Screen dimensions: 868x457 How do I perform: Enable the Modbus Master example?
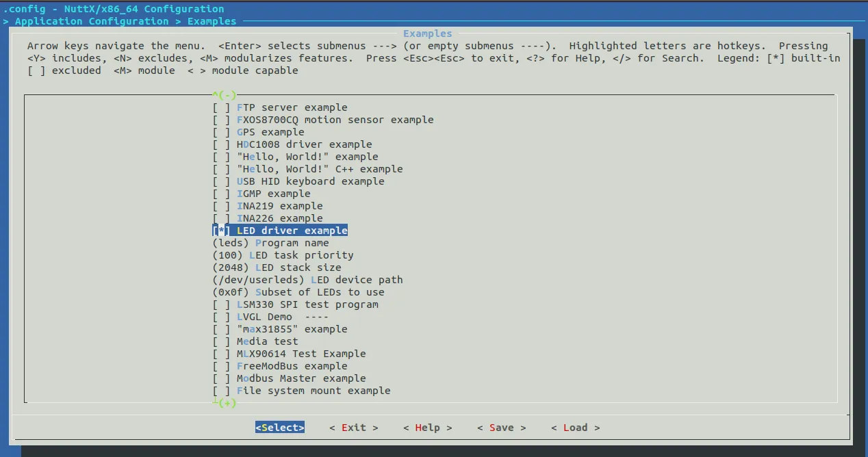pyautogui.click(x=220, y=378)
